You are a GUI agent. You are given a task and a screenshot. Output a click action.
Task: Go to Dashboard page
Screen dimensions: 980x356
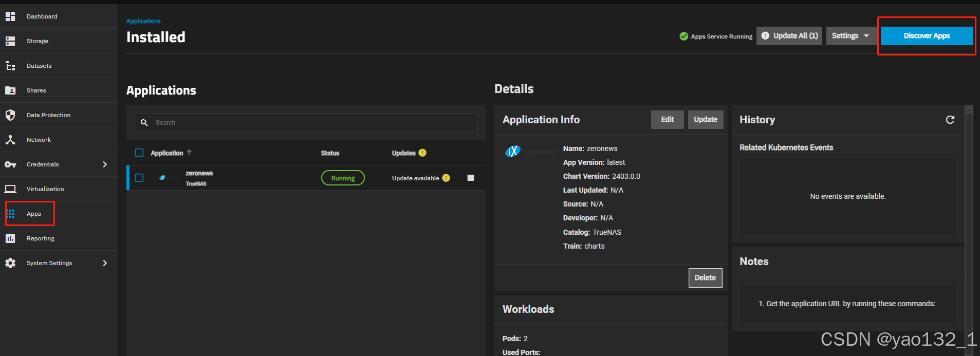pyautogui.click(x=42, y=16)
